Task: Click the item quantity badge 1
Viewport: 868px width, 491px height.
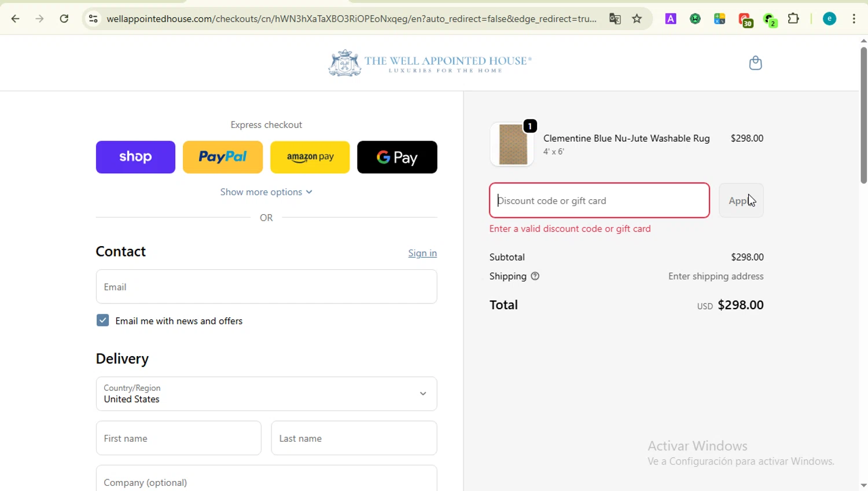Action: pyautogui.click(x=530, y=126)
